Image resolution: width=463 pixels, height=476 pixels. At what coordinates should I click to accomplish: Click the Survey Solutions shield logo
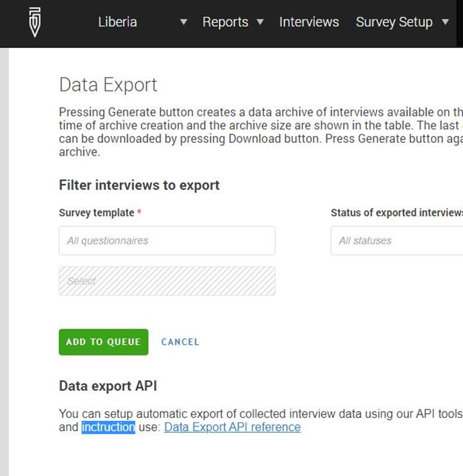[35, 23]
